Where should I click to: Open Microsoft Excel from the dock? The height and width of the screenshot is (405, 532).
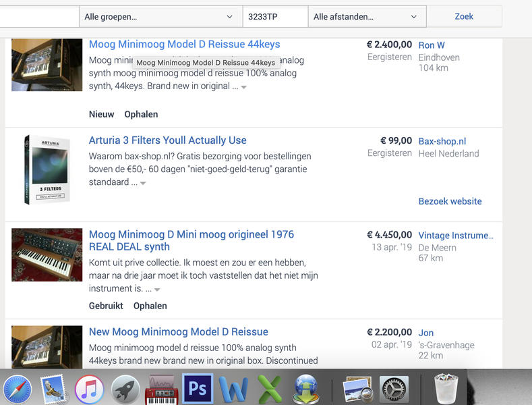(x=270, y=389)
